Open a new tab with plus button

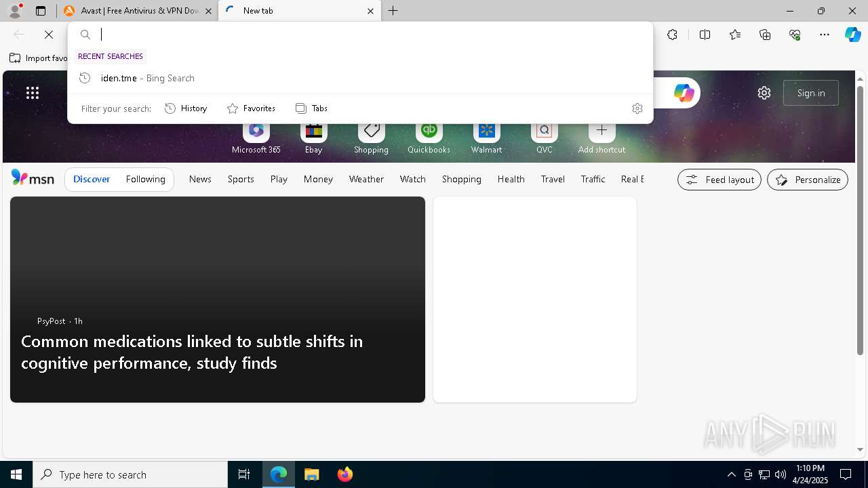click(x=393, y=11)
